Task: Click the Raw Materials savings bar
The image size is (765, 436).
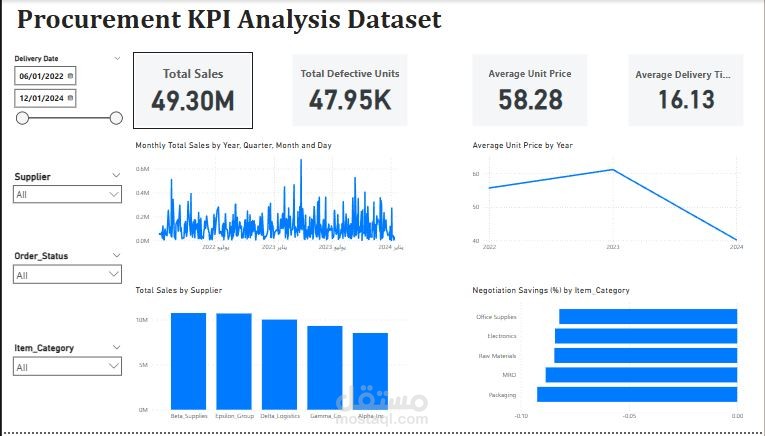Action: point(645,356)
